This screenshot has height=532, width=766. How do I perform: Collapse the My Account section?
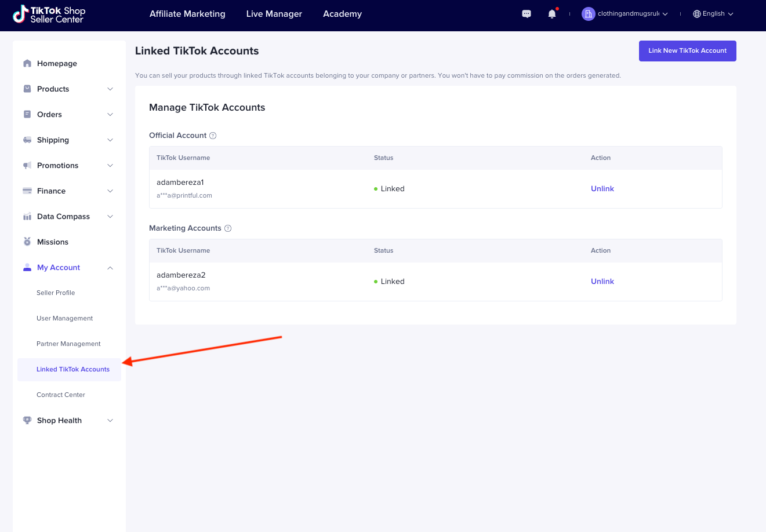(110, 267)
